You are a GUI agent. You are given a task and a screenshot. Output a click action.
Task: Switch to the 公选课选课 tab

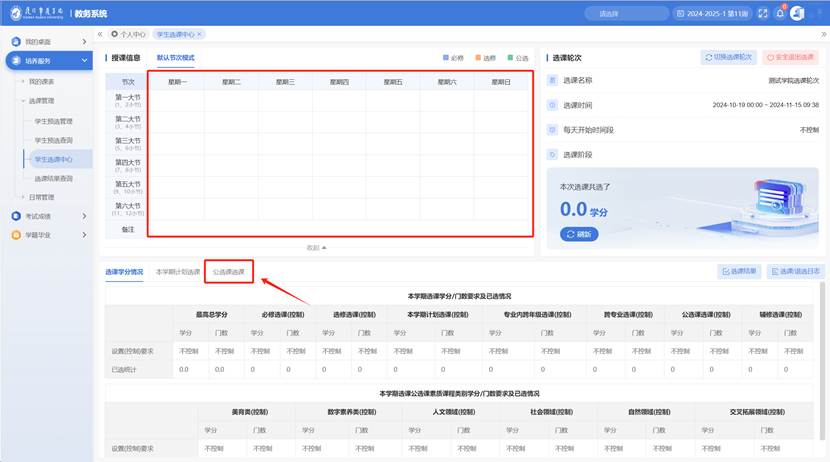tap(229, 272)
